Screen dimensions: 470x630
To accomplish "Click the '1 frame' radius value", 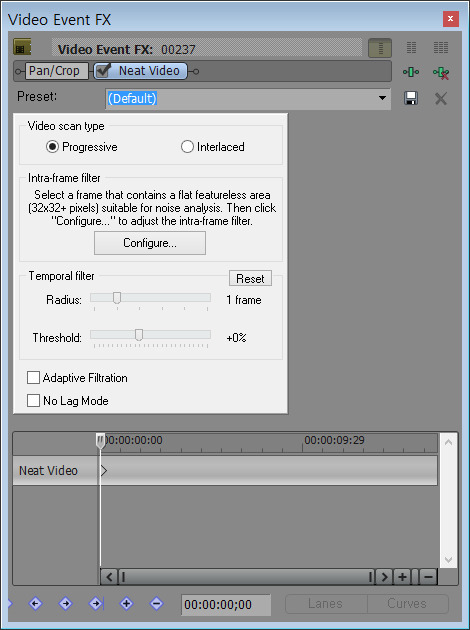I will point(244,300).
